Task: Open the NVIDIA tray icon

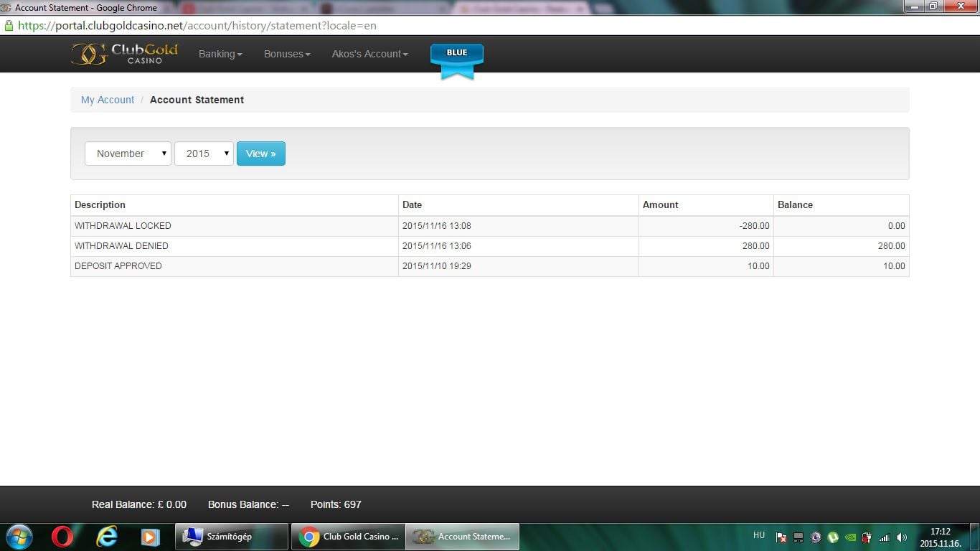Action: [850, 537]
